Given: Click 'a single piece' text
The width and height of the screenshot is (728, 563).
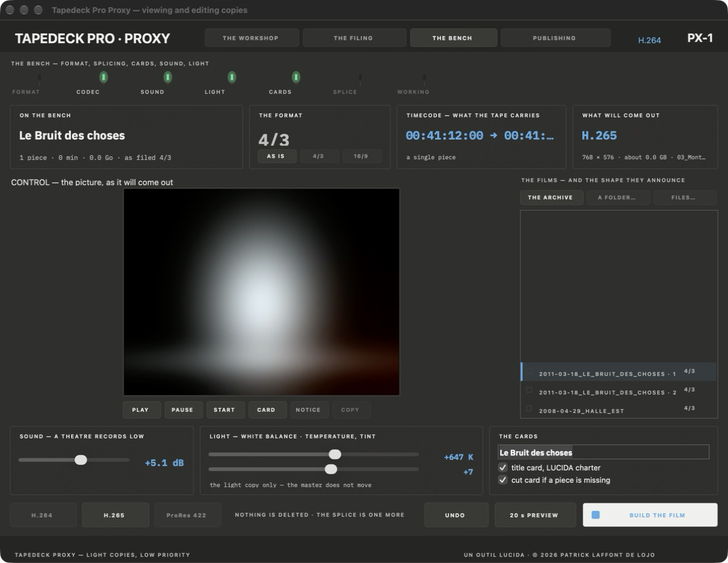Looking at the screenshot, I should (431, 157).
